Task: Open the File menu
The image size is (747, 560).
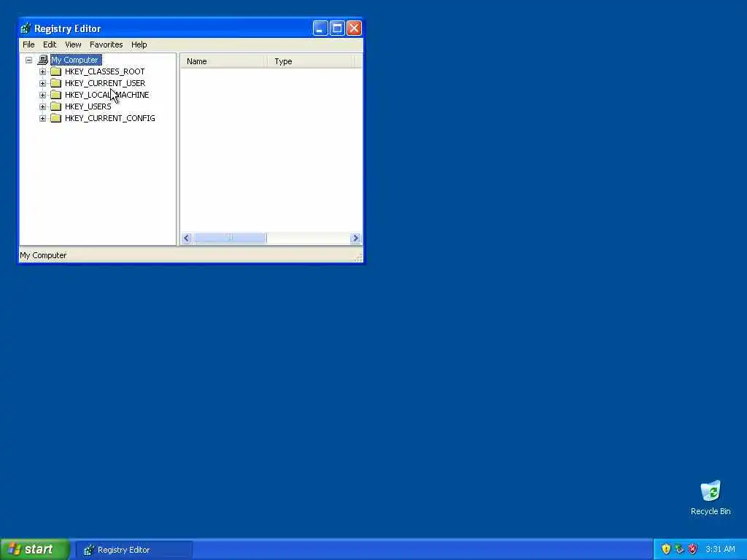Action: (x=28, y=44)
